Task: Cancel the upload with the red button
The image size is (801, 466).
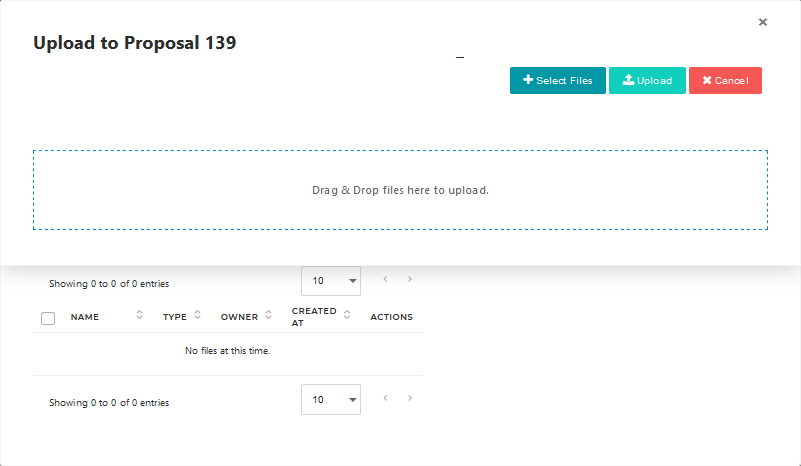Action: pos(725,80)
